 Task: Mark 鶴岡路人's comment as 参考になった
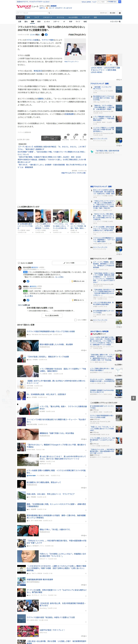[78, 300]
